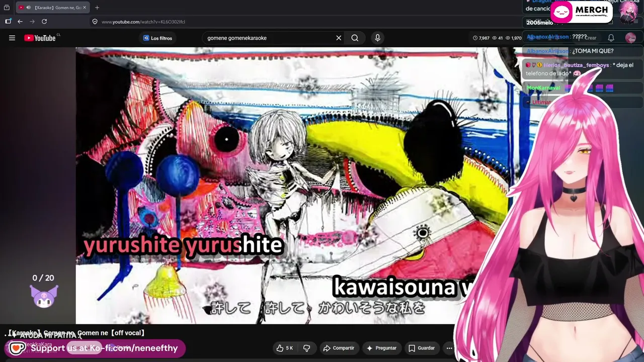Image resolution: width=644 pixels, height=362 pixels.
Task: Click the address bar URL
Action: point(143,22)
